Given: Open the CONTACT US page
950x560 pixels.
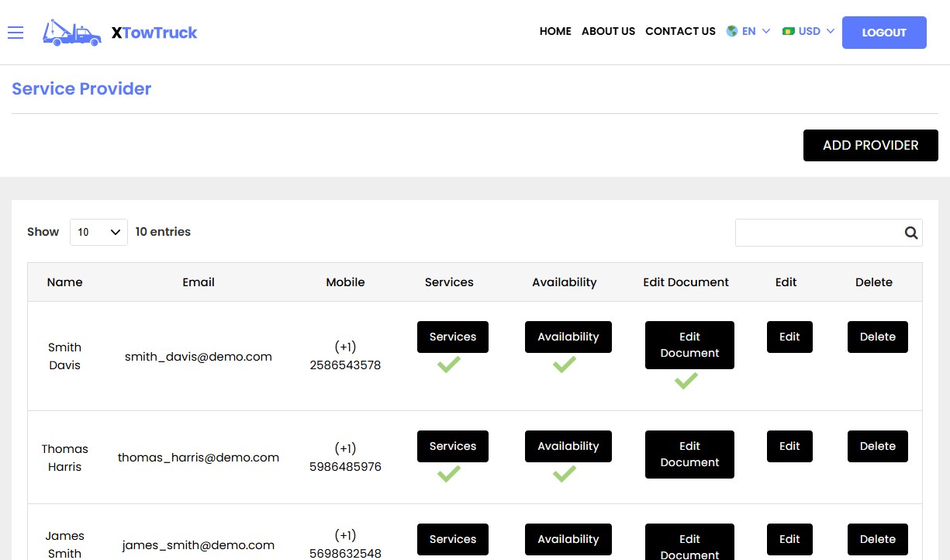Looking at the screenshot, I should point(680,31).
